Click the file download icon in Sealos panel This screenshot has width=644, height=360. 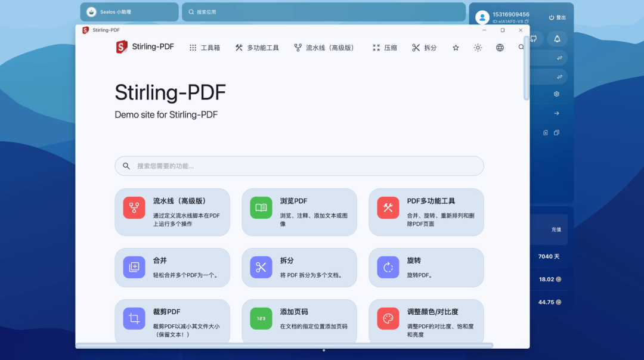click(546, 132)
